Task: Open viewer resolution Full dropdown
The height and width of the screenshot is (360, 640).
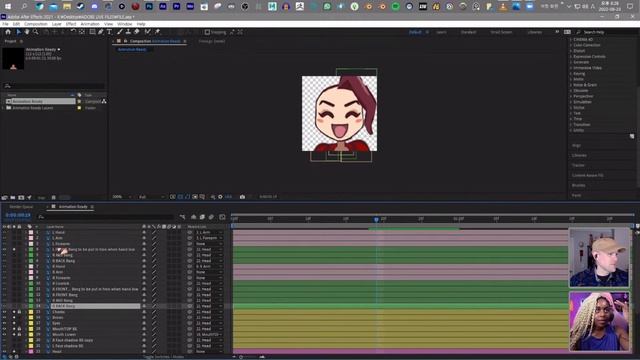Action: pos(151,197)
